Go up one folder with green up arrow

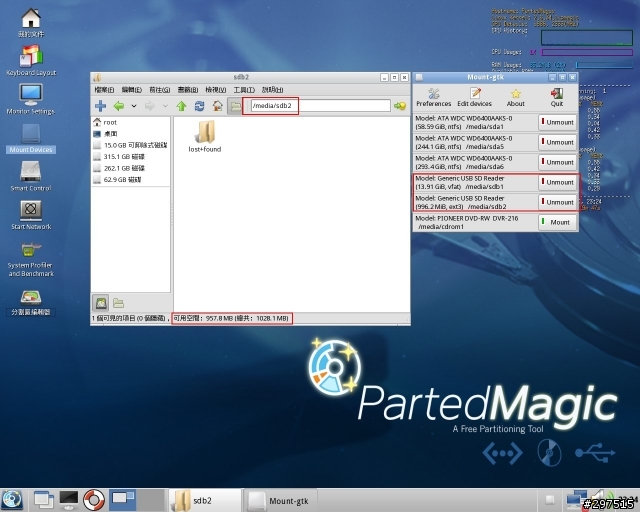click(181, 106)
